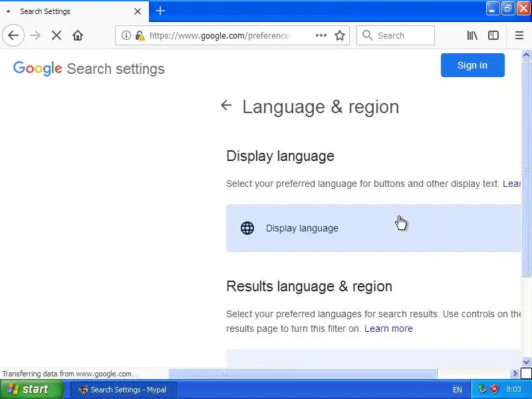Click the browser Search box
Image resolution: width=532 pixels, height=399 pixels.
click(396, 35)
